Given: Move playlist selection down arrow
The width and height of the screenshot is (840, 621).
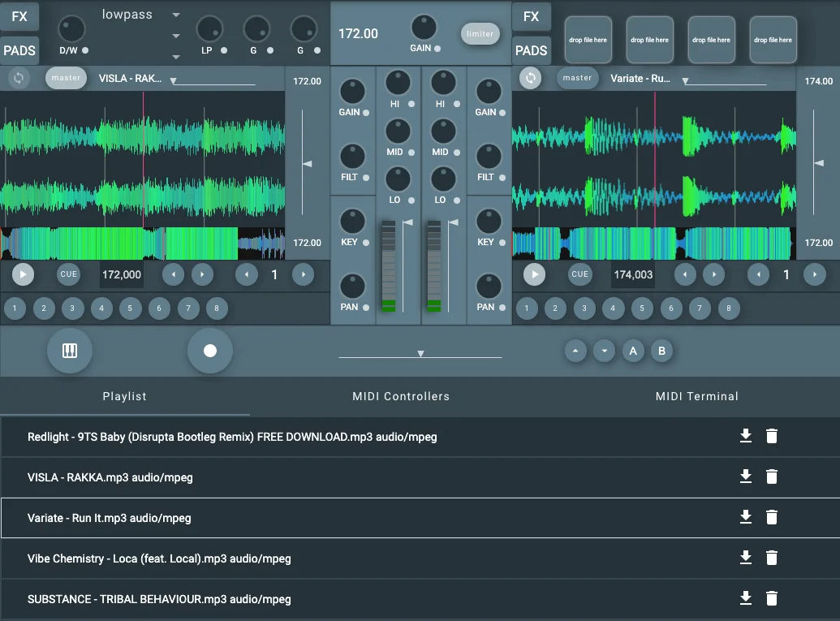Looking at the screenshot, I should 605,351.
